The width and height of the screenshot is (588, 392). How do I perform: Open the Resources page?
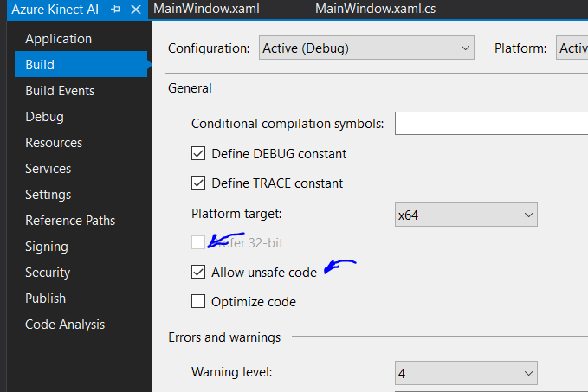[x=54, y=143]
